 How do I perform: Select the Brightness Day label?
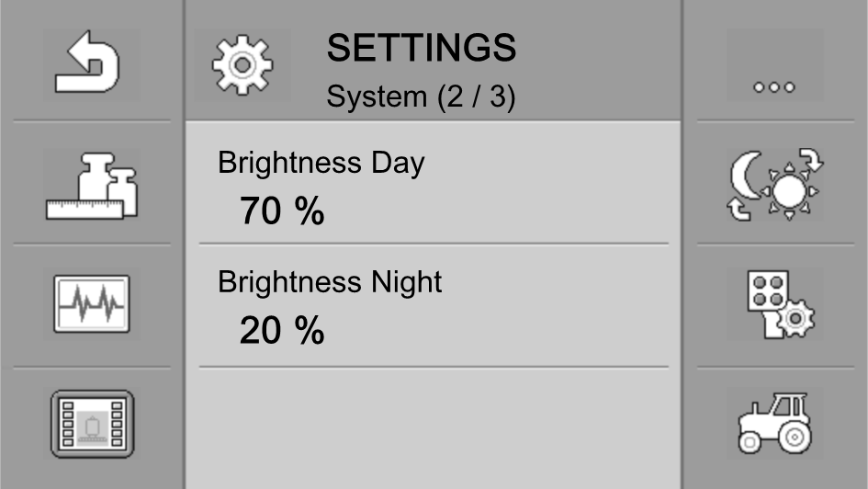click(x=321, y=164)
